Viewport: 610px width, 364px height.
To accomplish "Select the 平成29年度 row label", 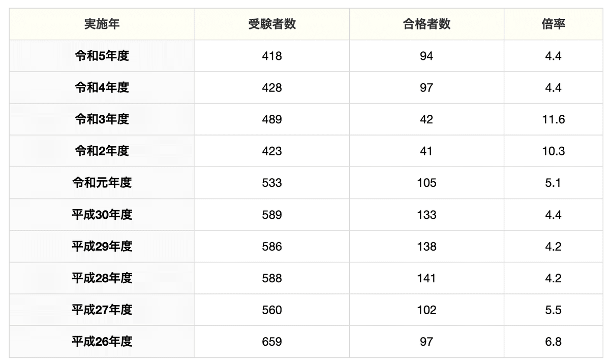I will click(x=102, y=246).
